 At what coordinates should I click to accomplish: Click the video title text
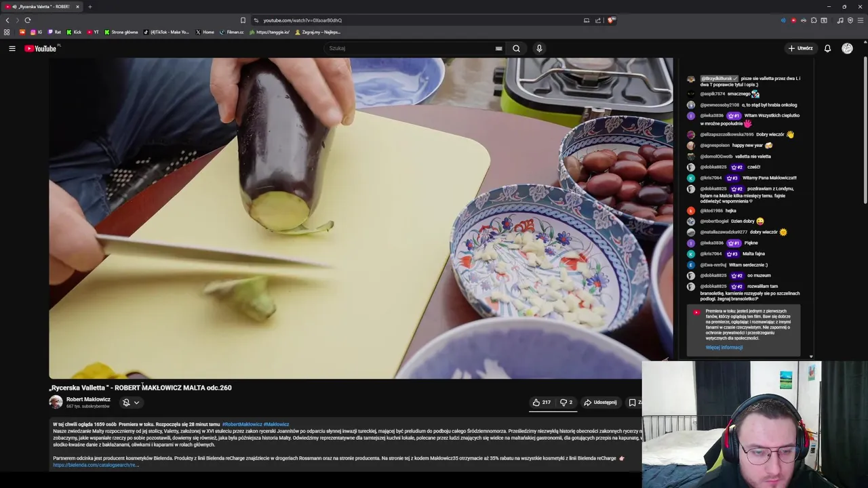point(140,388)
